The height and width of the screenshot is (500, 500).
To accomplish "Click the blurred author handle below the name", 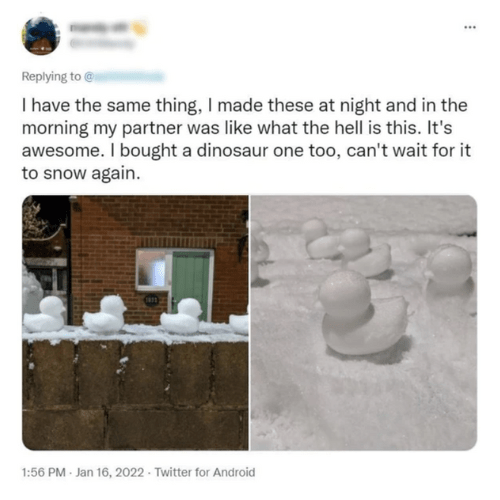I will (x=101, y=43).
